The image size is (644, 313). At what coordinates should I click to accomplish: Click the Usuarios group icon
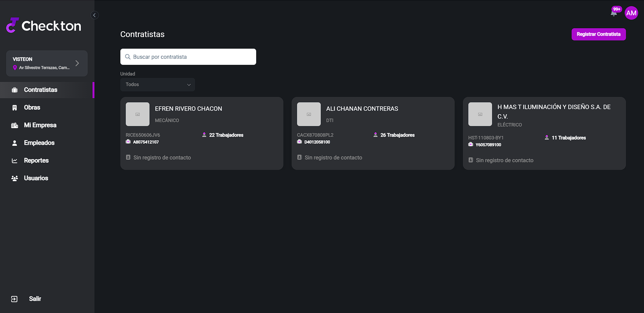pyautogui.click(x=15, y=178)
